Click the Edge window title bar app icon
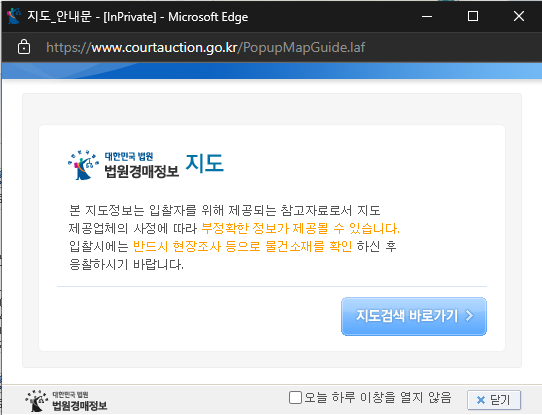The width and height of the screenshot is (542, 415). coord(14,16)
